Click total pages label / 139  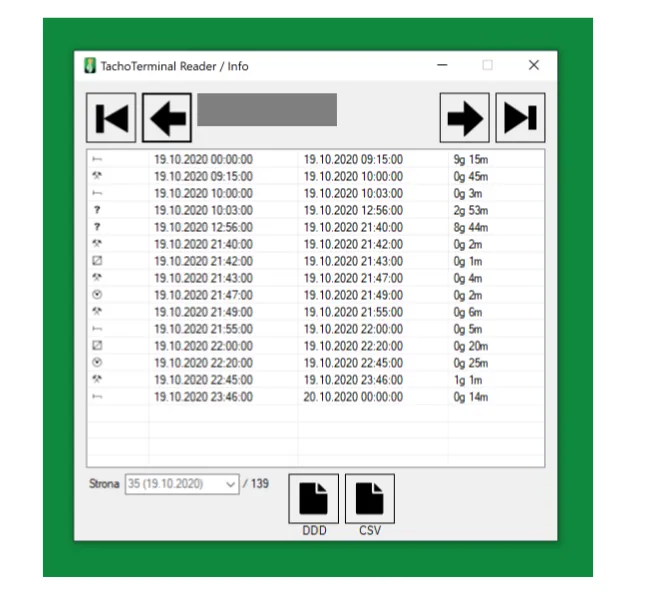click(x=256, y=484)
